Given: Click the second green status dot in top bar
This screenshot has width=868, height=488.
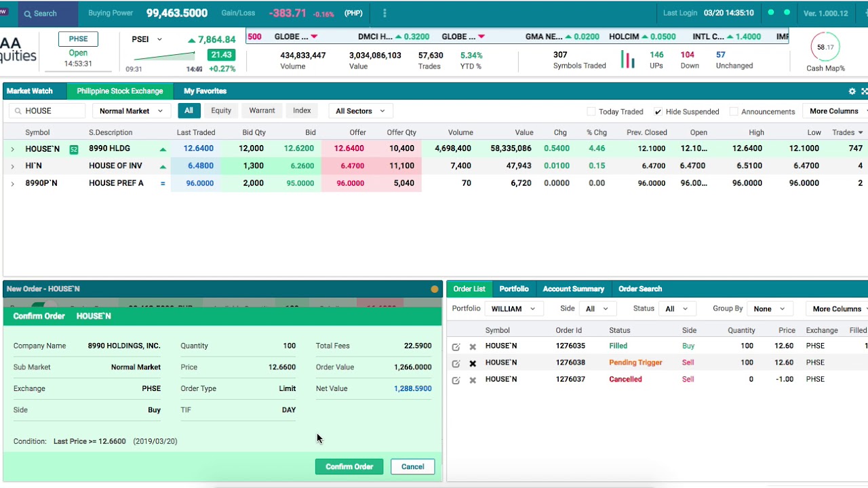Looking at the screenshot, I should tap(787, 12).
